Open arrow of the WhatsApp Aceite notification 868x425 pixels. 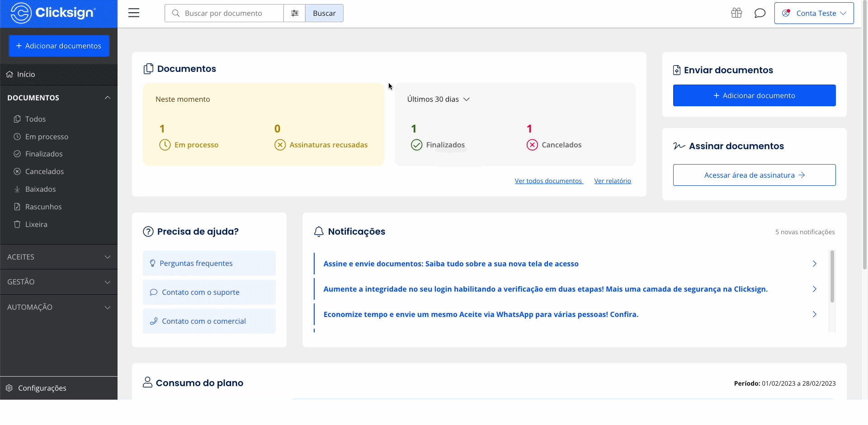[x=815, y=314]
